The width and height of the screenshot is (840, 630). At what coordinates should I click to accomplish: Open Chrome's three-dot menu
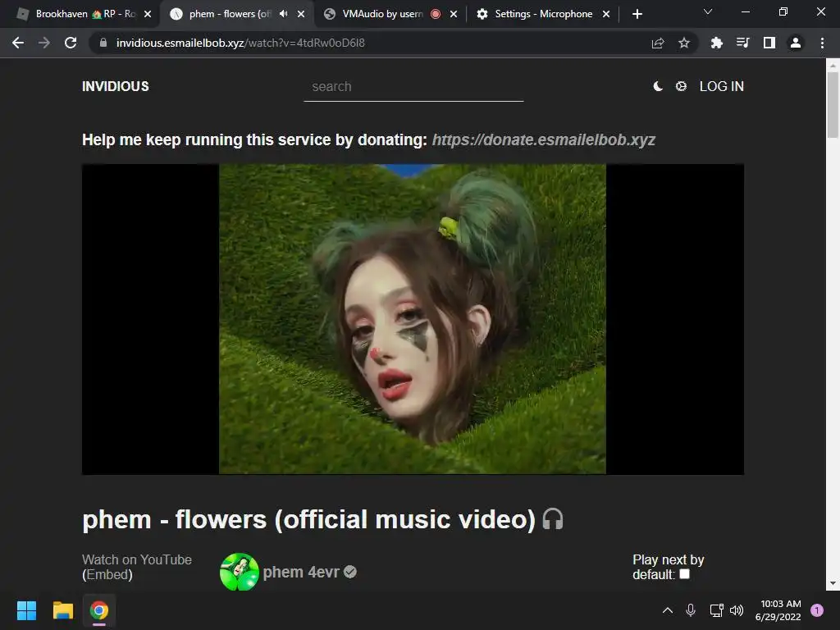pyautogui.click(x=822, y=43)
